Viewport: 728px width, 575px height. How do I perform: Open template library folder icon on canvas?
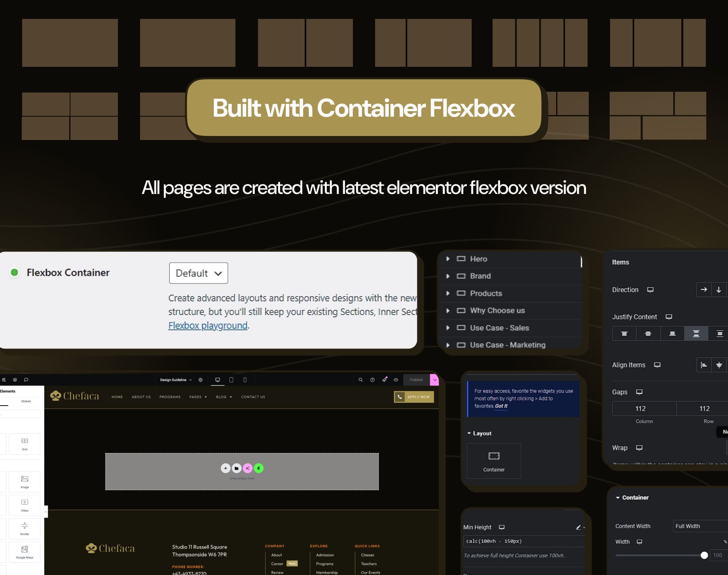coord(237,468)
